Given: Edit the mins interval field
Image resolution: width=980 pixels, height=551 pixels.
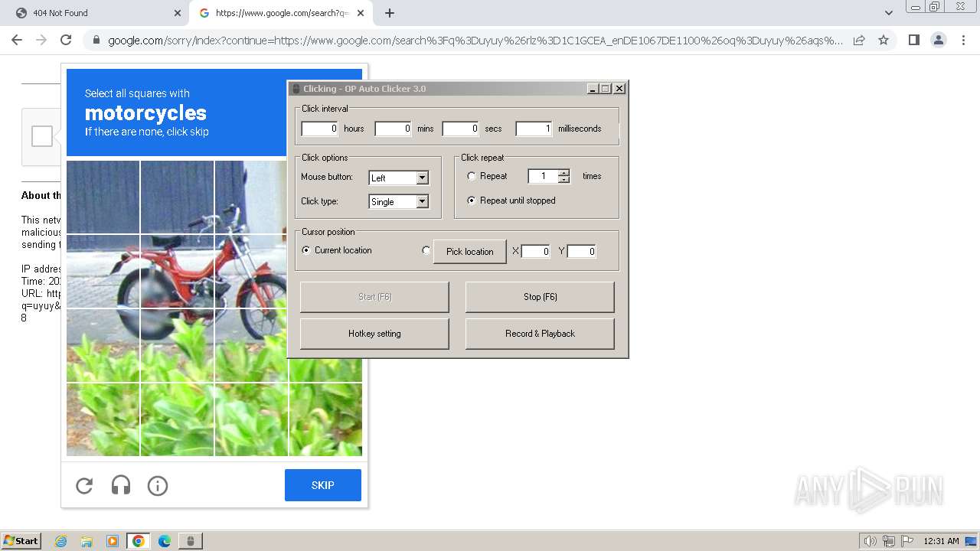Looking at the screenshot, I should (x=394, y=129).
